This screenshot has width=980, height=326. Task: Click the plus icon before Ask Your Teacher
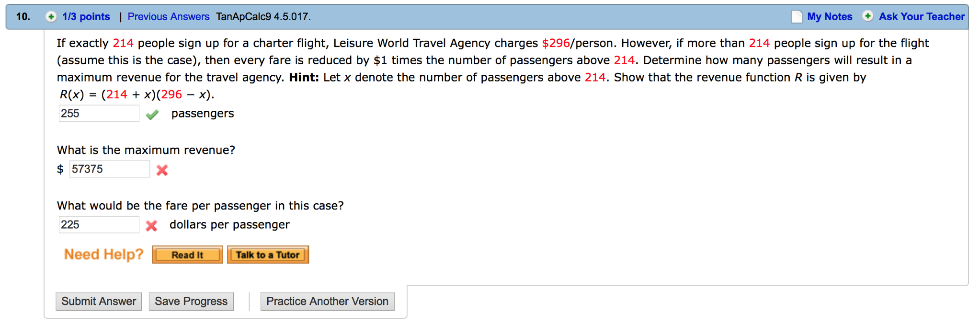click(869, 16)
